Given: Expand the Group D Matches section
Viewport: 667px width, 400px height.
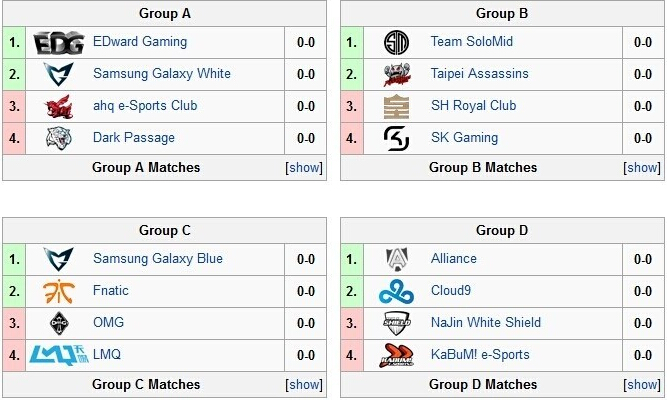Looking at the screenshot, I should tap(642, 385).
